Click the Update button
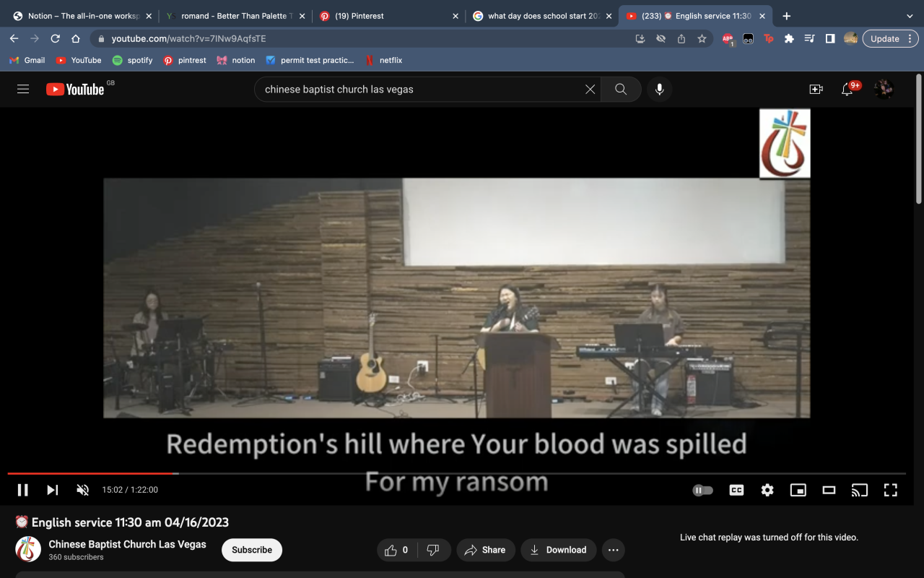The width and height of the screenshot is (924, 578). [x=885, y=38]
